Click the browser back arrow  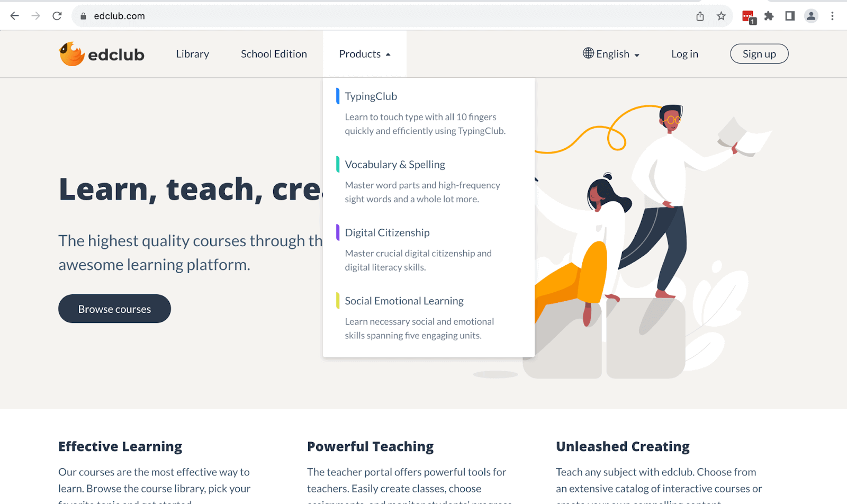coord(14,16)
